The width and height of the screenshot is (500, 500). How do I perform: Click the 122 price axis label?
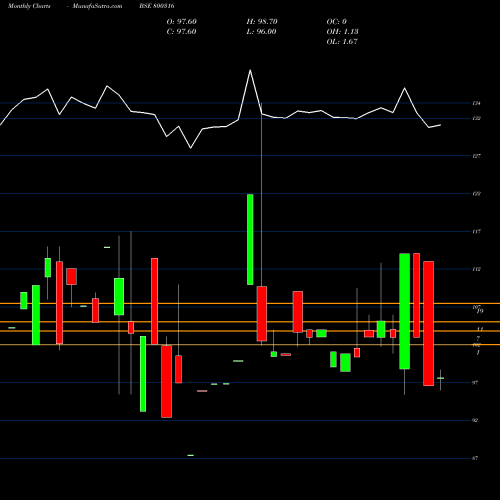[477, 193]
